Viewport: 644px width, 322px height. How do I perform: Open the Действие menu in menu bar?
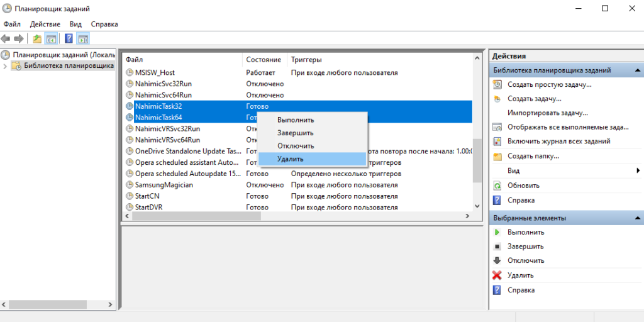(45, 24)
